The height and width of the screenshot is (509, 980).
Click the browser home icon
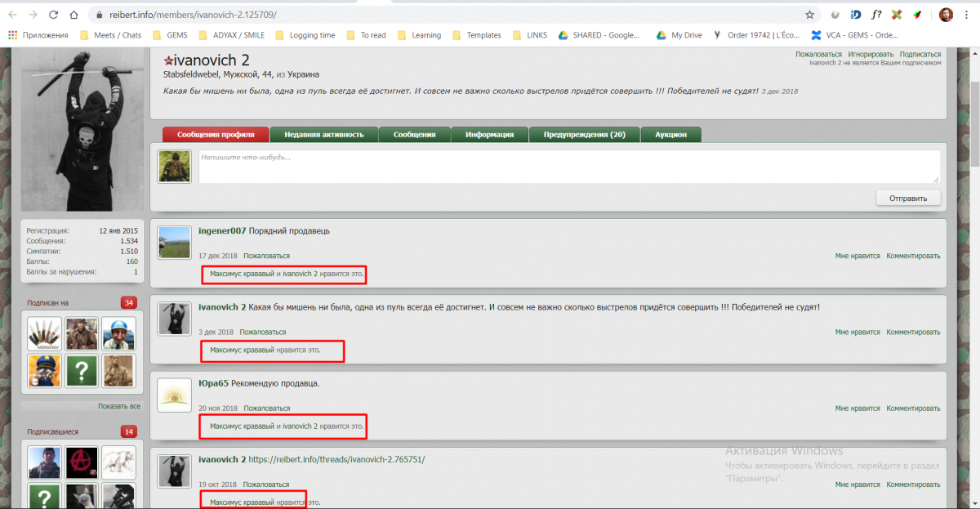73,15
